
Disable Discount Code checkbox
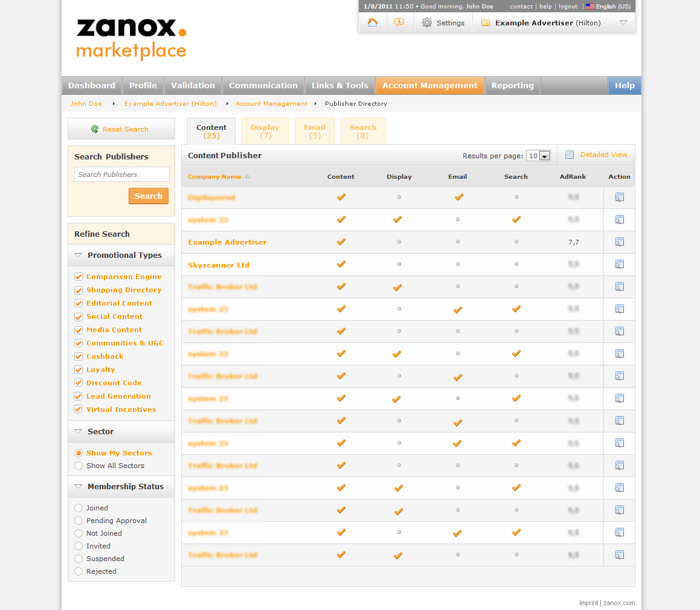click(79, 383)
